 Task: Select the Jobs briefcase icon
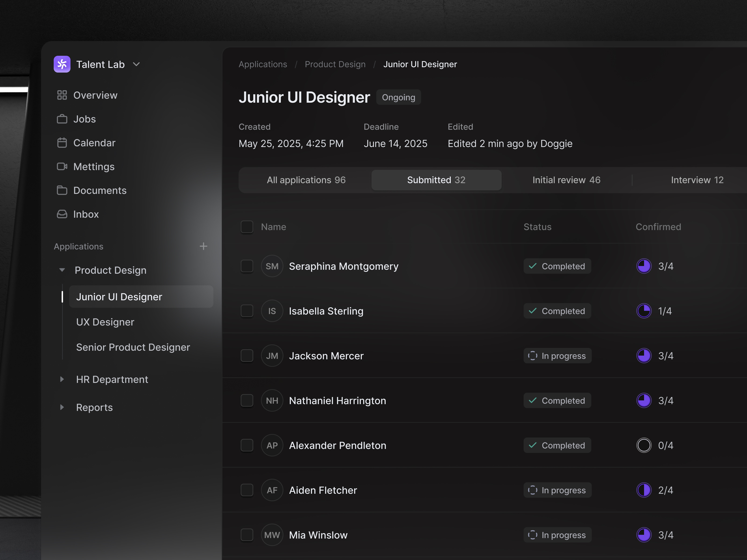[62, 119]
